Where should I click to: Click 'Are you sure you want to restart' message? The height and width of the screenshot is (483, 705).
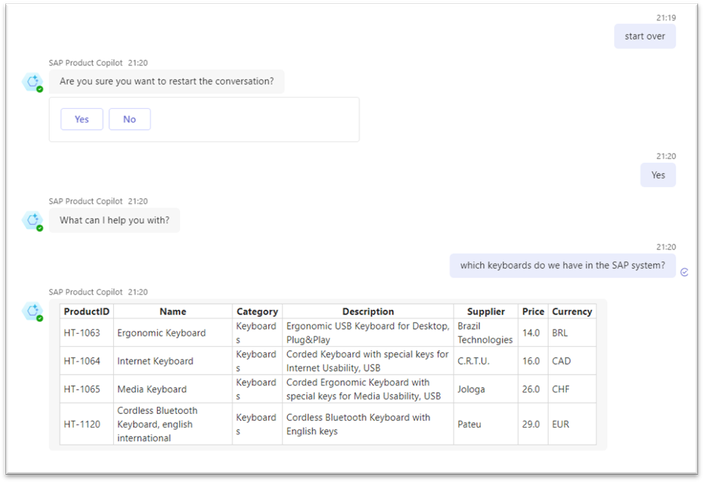(166, 81)
